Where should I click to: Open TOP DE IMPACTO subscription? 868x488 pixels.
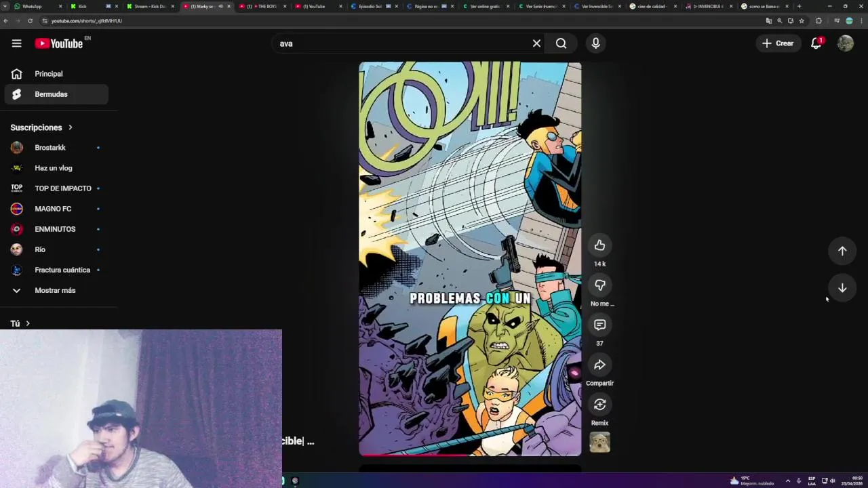56,188
